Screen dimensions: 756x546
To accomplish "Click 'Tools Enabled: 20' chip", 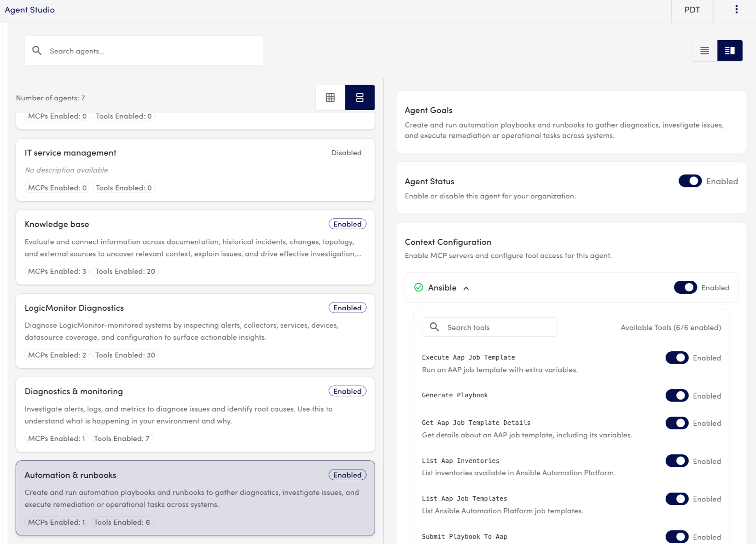I will click(125, 272).
